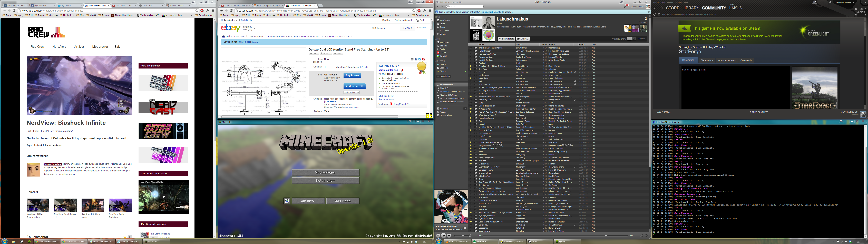
Task: Open Announcements tab on Steam StarForge page
Action: (x=727, y=60)
